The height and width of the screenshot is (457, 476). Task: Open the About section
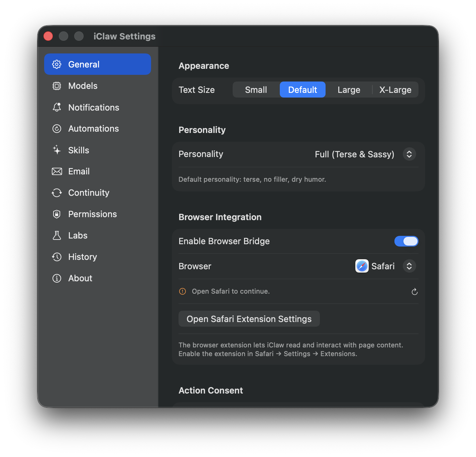[98, 278]
